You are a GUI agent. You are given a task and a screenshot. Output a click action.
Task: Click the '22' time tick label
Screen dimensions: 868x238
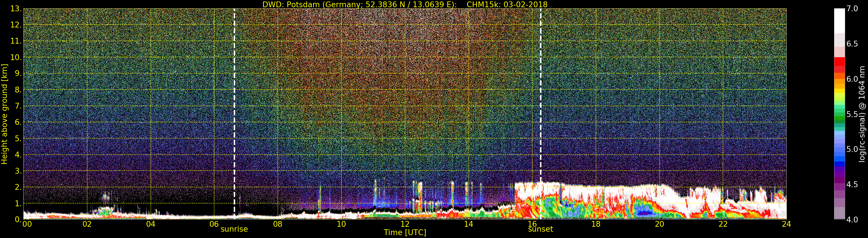click(723, 224)
